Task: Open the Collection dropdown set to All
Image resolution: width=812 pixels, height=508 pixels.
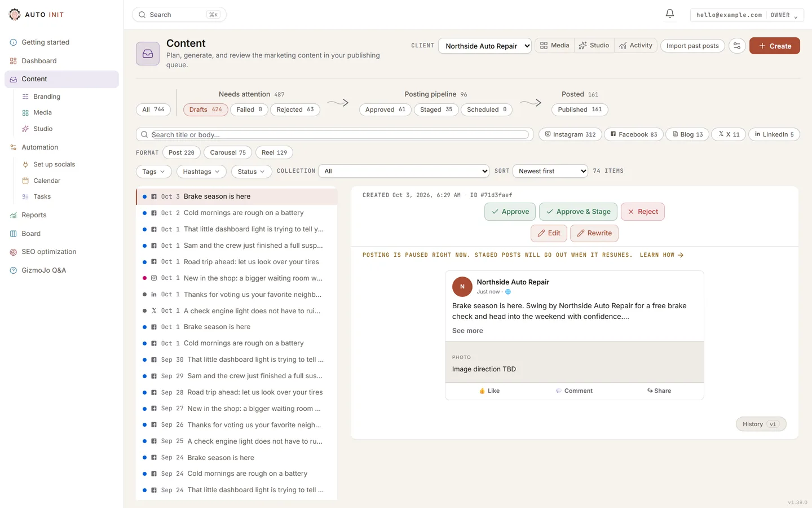Action: click(404, 171)
